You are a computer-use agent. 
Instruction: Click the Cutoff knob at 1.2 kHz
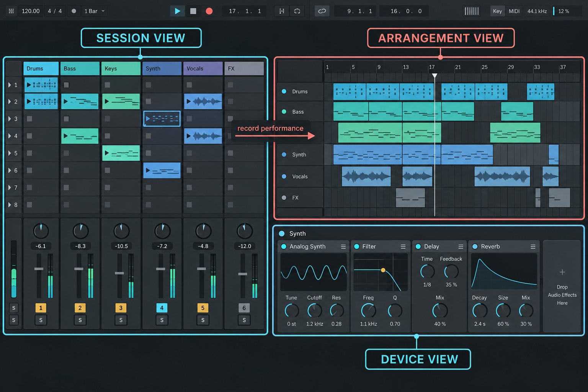[315, 310]
